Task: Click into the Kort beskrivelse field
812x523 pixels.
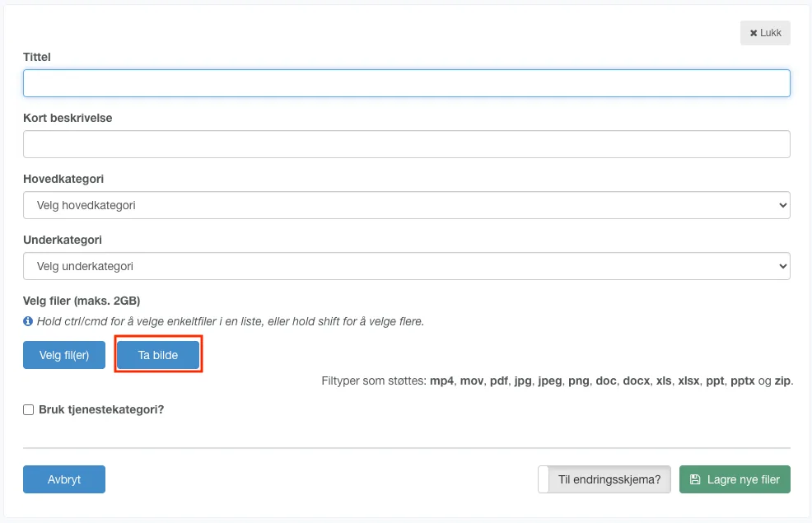Action: click(406, 144)
